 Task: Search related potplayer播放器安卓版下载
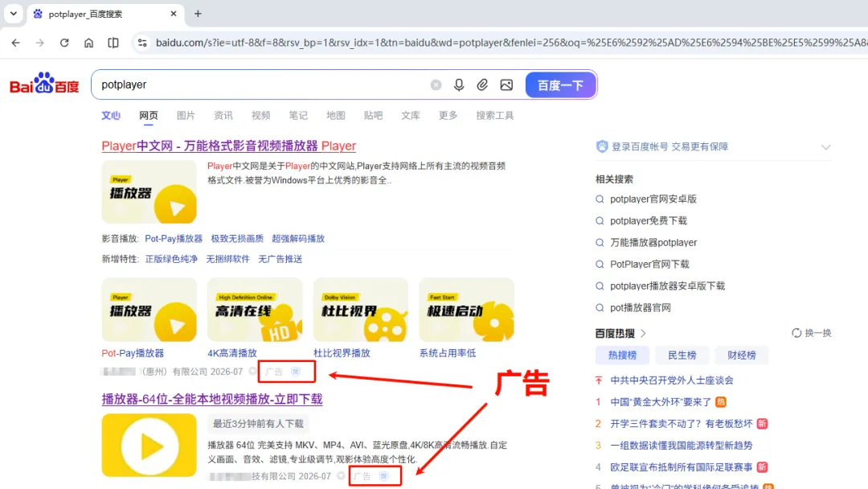(667, 286)
